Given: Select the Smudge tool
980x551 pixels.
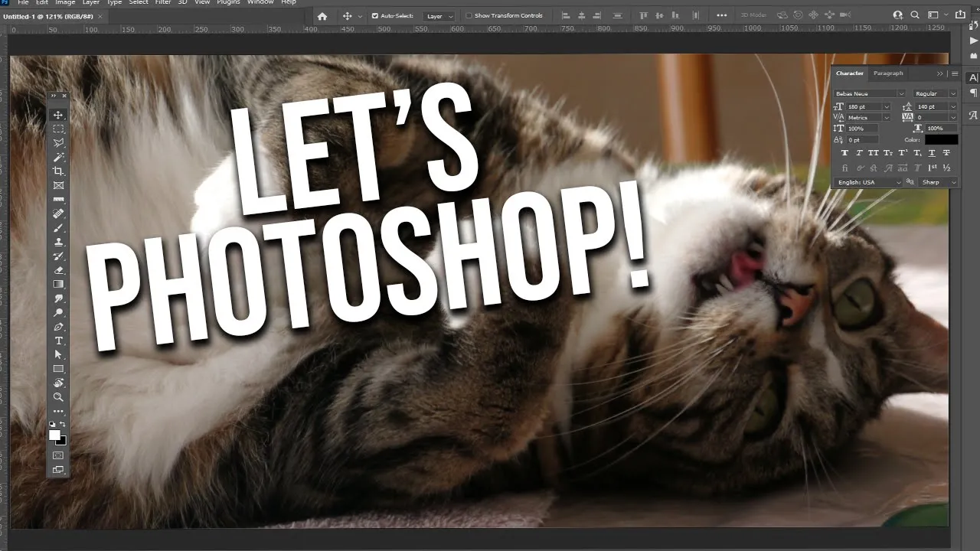Looking at the screenshot, I should coord(58,298).
